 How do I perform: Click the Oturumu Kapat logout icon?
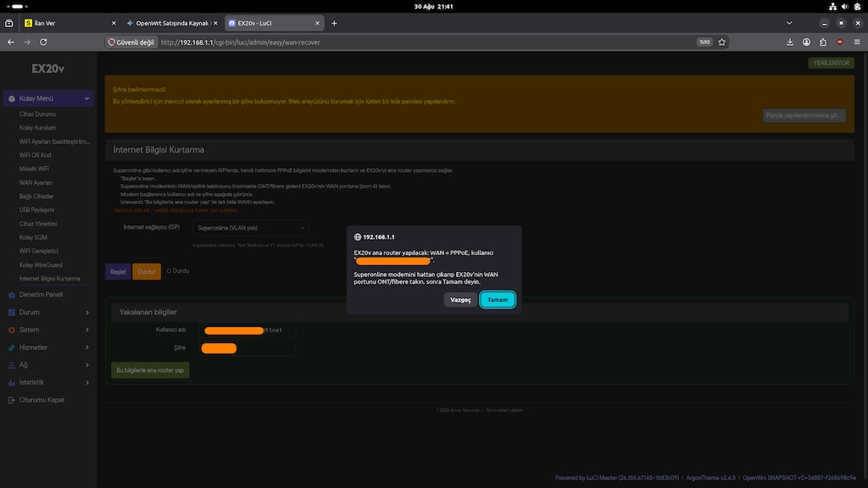pos(12,400)
